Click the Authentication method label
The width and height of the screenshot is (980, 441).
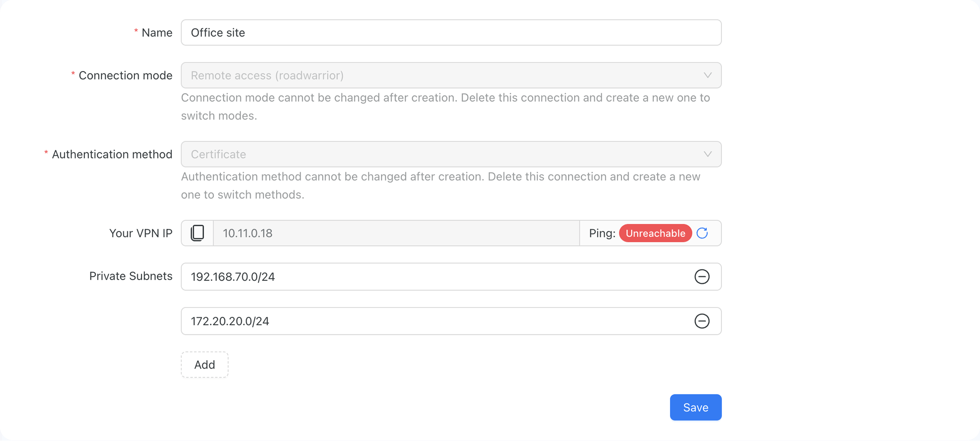click(112, 154)
